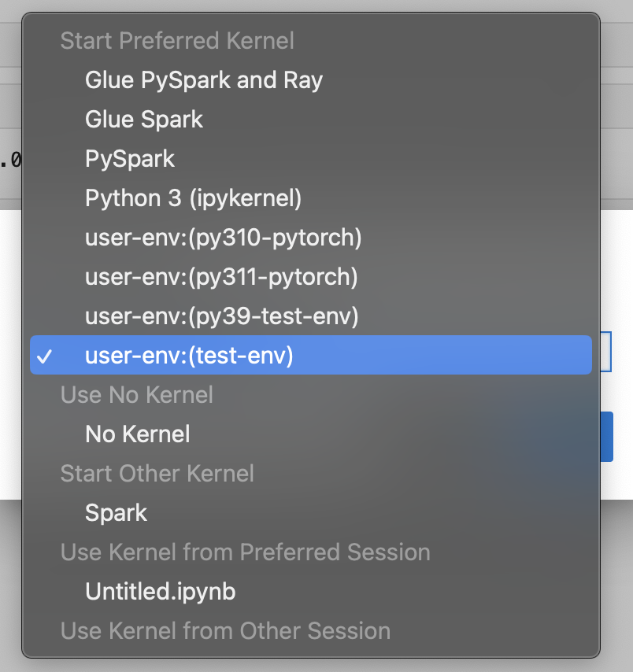This screenshot has width=633, height=672.
Task: Start the Spark kernel under Start Other Kernel
Action: pyautogui.click(x=116, y=512)
